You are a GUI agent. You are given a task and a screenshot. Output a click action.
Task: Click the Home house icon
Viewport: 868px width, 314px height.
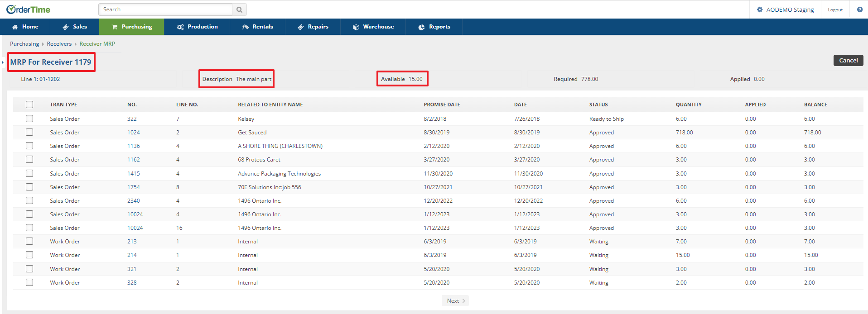coord(15,27)
